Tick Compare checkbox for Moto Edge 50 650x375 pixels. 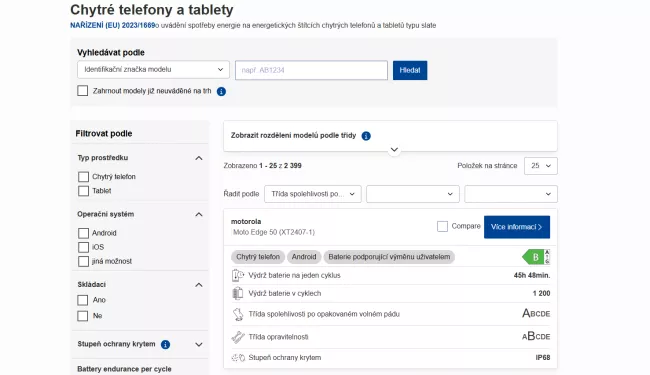tap(442, 226)
